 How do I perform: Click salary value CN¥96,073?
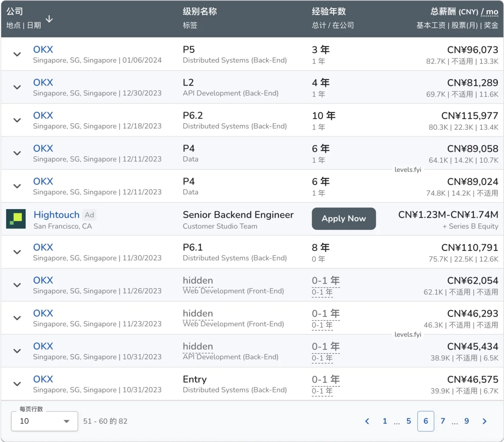(472, 50)
